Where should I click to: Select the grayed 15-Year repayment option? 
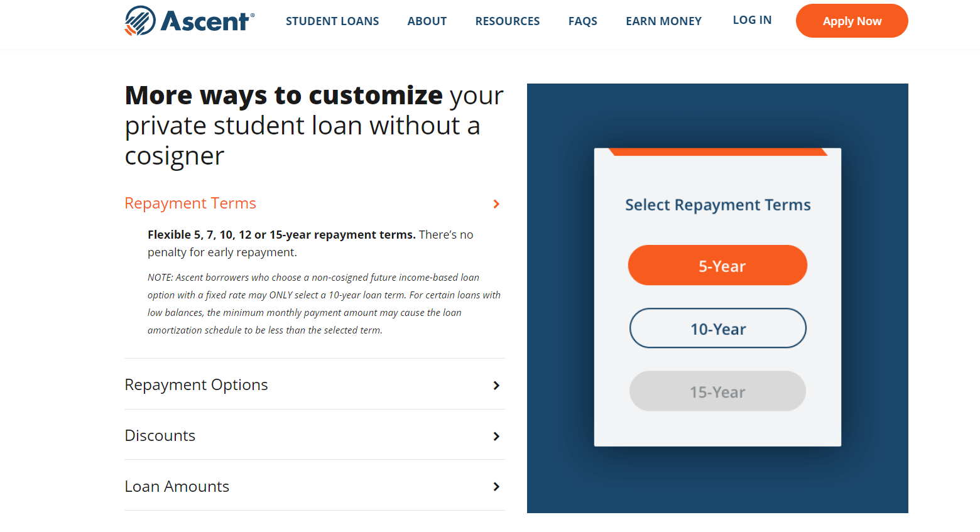pyautogui.click(x=717, y=391)
